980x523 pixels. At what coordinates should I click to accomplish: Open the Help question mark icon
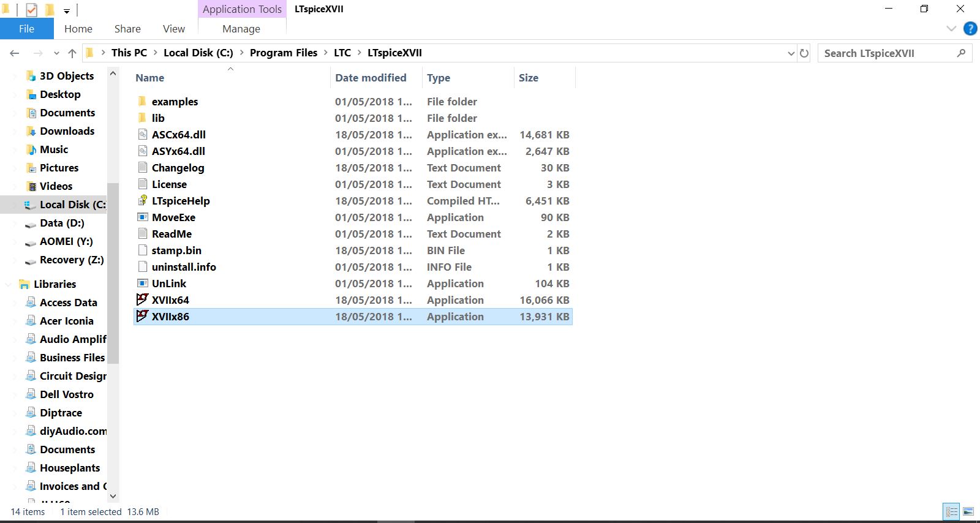pos(970,28)
